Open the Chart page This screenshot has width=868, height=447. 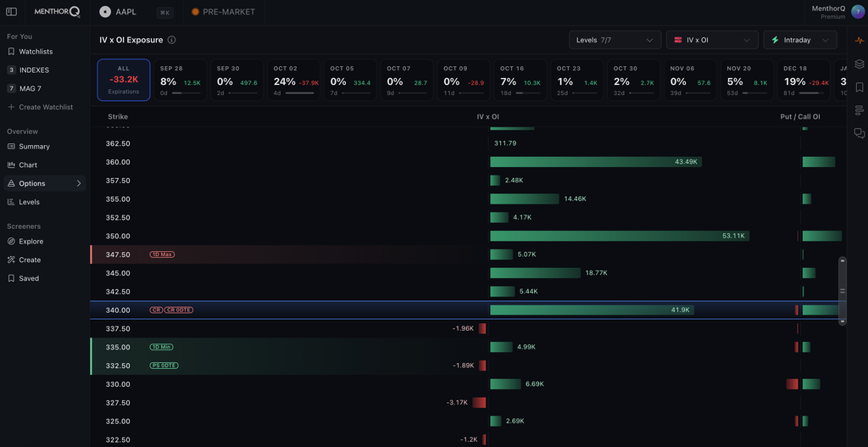[45, 165]
